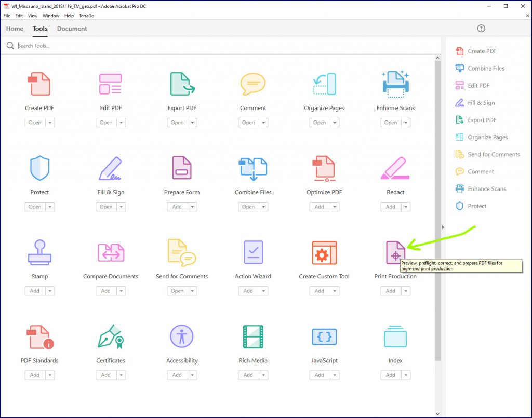Viewport: 532px width, 418px height.
Task: Open Fill & Sign shortcut in right pane
Action: pyautogui.click(x=475, y=103)
